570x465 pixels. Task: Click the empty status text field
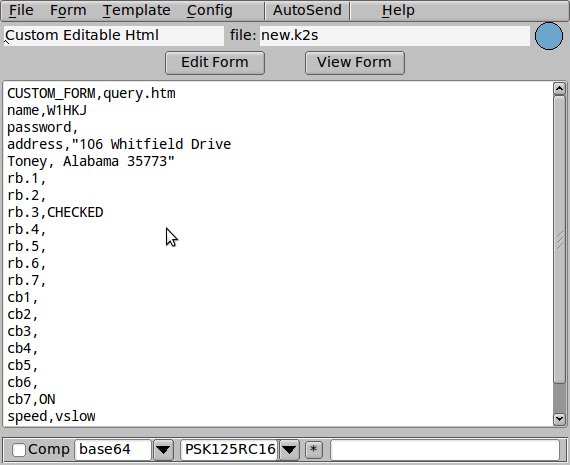click(x=445, y=450)
